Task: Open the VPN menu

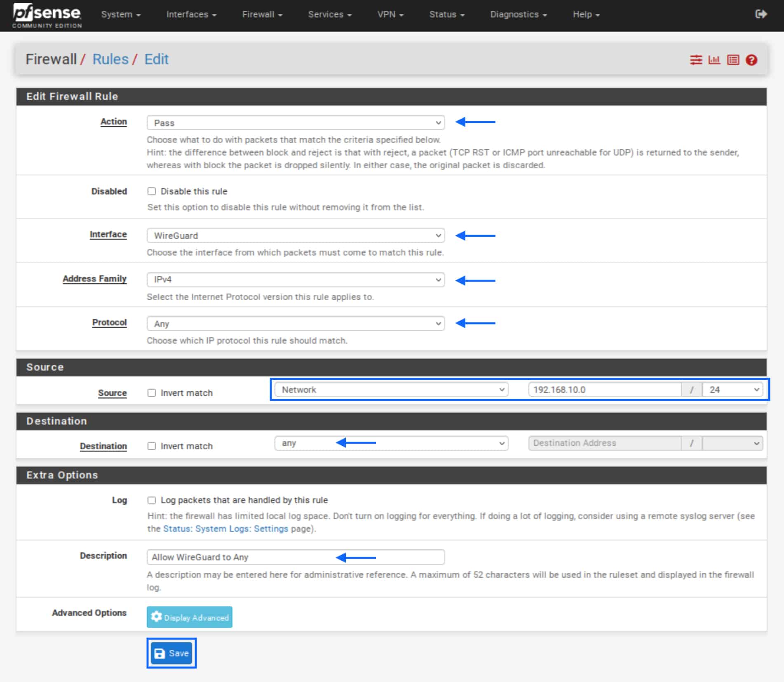Action: coord(390,14)
